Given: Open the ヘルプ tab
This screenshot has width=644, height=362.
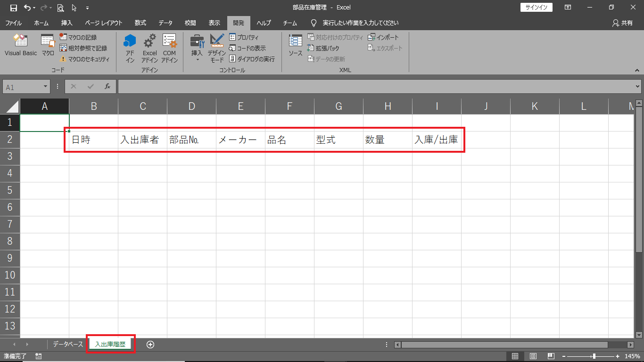Looking at the screenshot, I should (264, 23).
